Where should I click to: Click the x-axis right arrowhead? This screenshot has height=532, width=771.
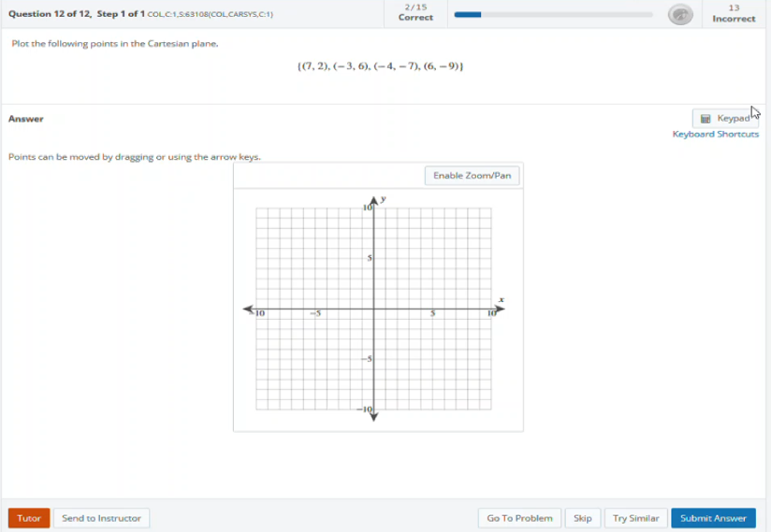(499, 309)
